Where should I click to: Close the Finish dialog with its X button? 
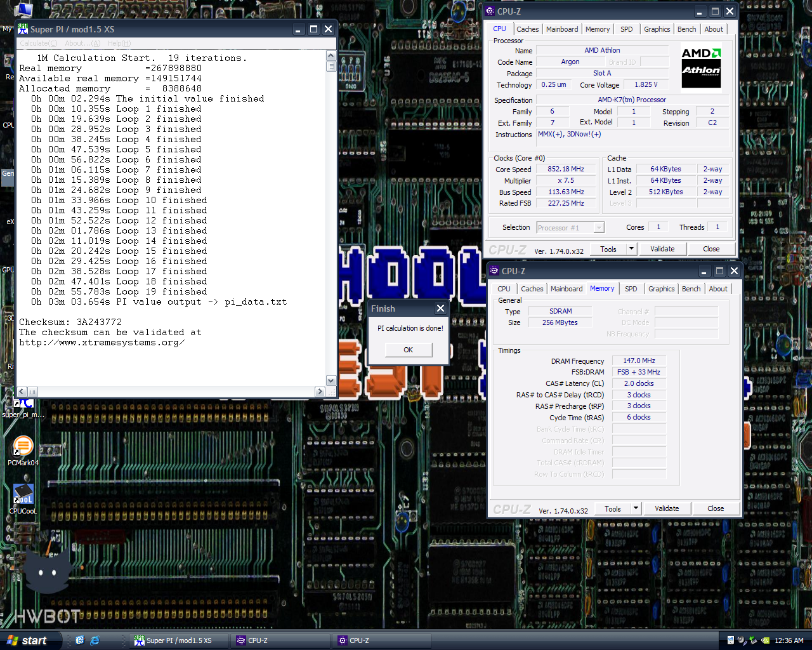coord(440,308)
